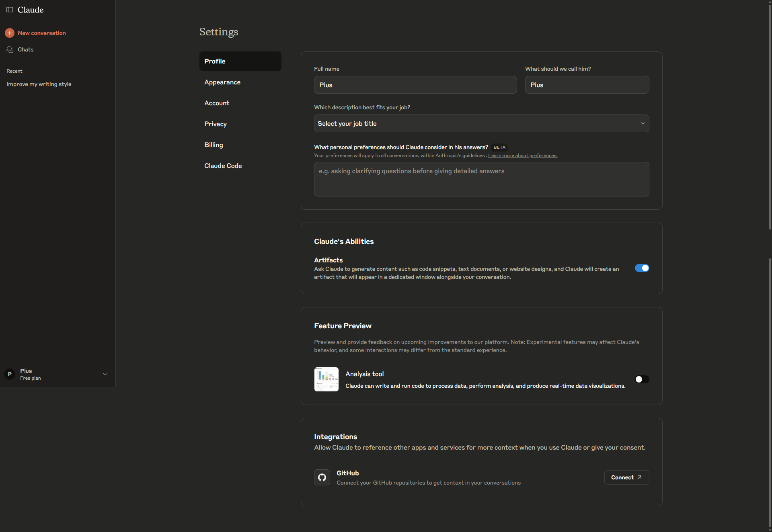The image size is (772, 532).
Task: Click the Recent section label
Action: (x=14, y=71)
